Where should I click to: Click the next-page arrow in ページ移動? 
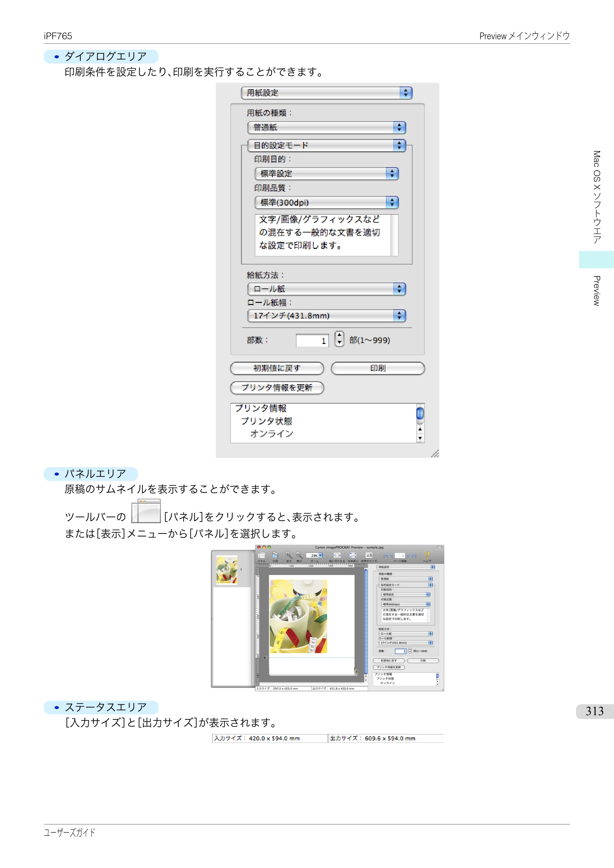[x=409, y=555]
